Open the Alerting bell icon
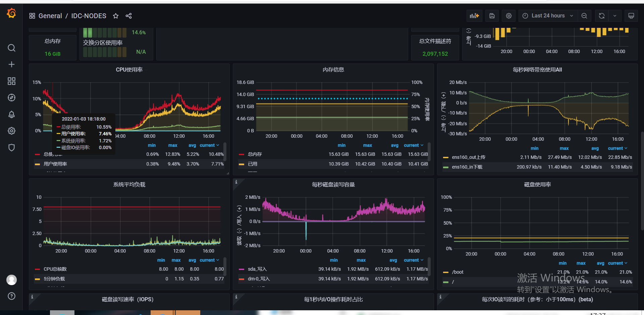The width and height of the screenshot is (644, 315). [x=11, y=114]
